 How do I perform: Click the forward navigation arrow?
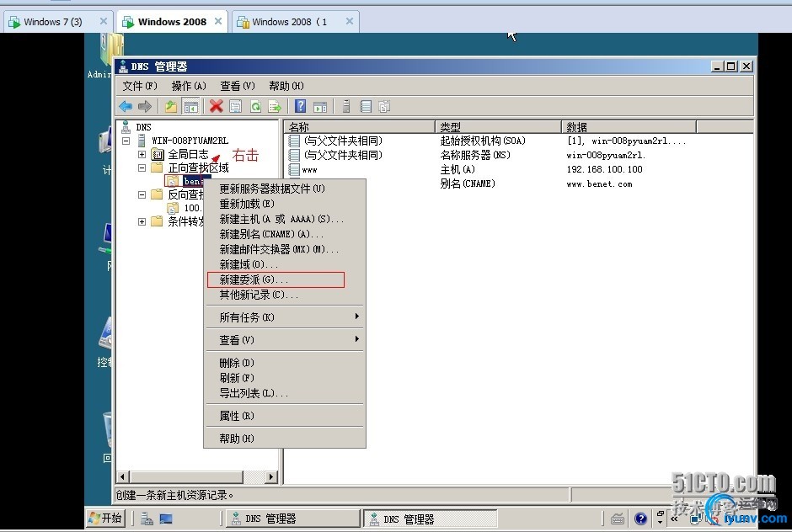144,105
